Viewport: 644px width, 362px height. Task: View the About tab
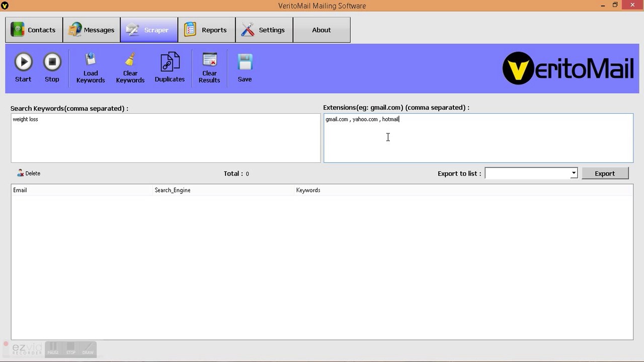321,30
